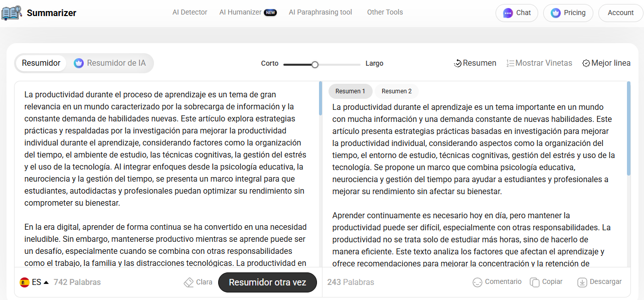Click the first summary paragraph text
This screenshot has height=300, width=644.
tap(473, 149)
